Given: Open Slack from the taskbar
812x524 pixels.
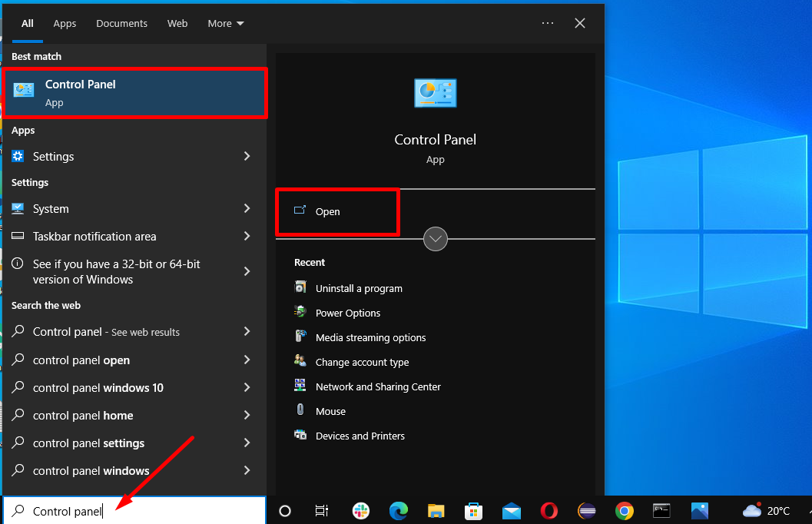Looking at the screenshot, I should click(361, 511).
